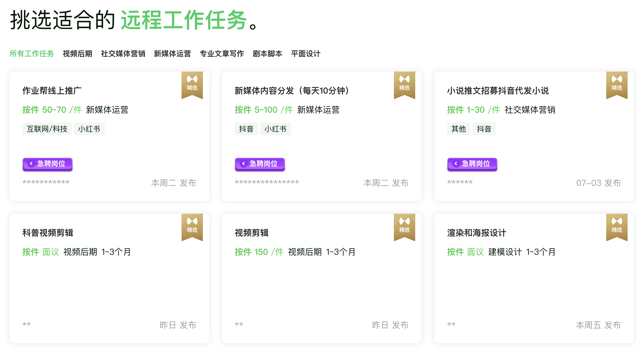The height and width of the screenshot is (350, 644).
Task: Click 急聘岗位 badge under 作业帮线上推广
Action: tap(48, 164)
